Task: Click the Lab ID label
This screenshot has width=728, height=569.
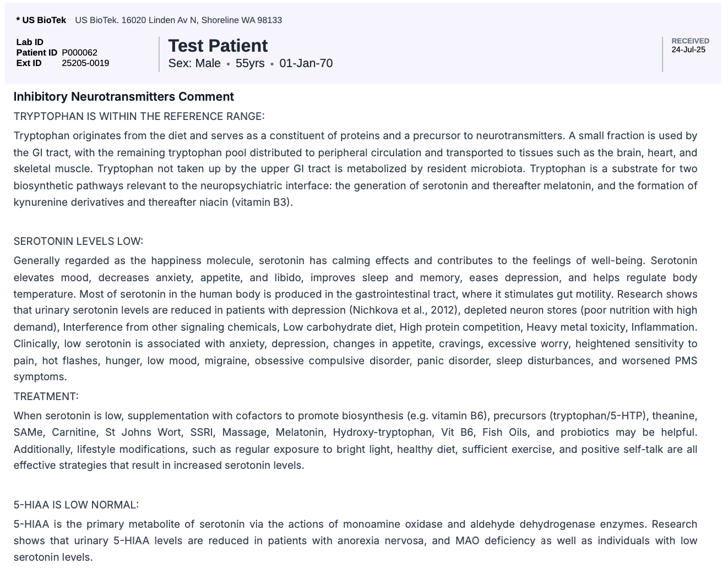Action: [x=30, y=42]
